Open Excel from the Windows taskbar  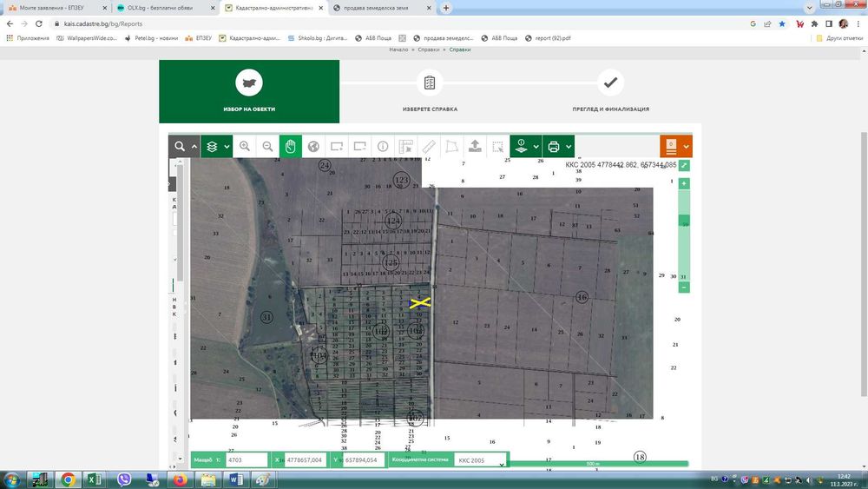pos(95,479)
